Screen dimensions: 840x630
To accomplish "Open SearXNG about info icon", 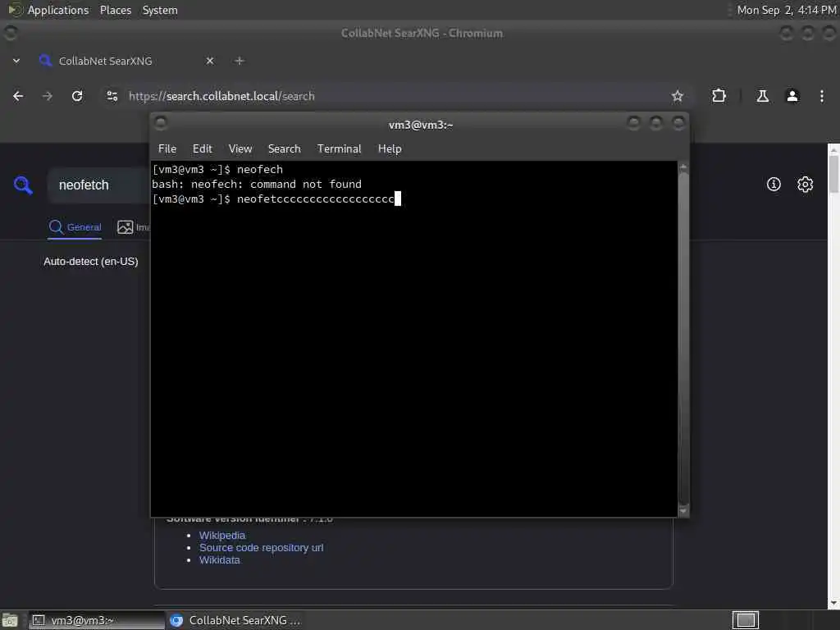I will pos(774,185).
